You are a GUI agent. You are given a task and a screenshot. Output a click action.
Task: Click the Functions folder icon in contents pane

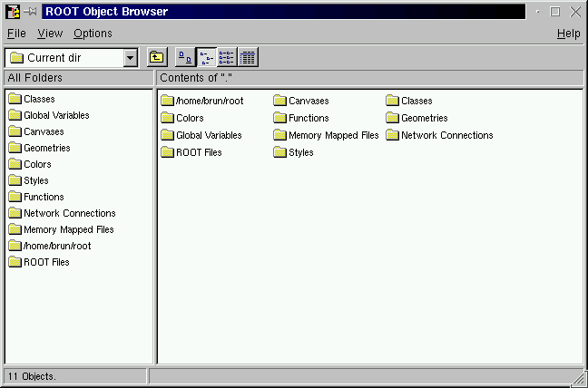point(279,118)
